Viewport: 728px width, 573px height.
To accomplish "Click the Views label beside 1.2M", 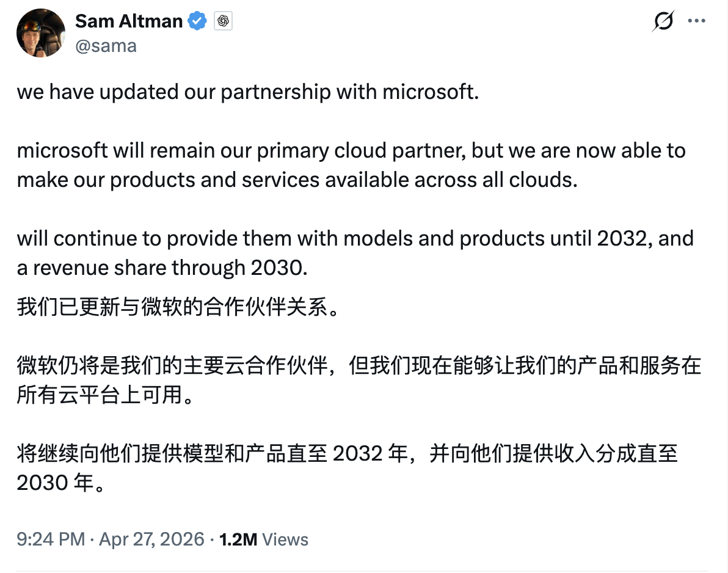I will click(x=285, y=539).
